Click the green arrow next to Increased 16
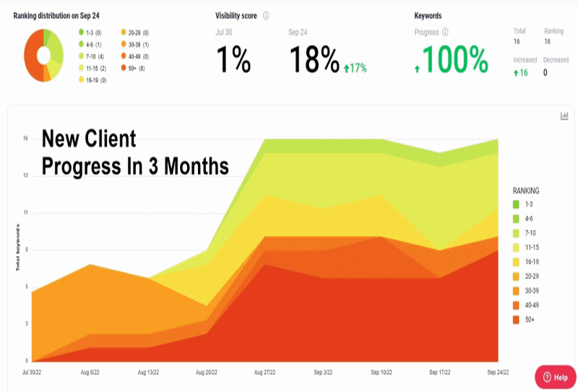Image resolution: width=578 pixels, height=392 pixels. coord(516,72)
